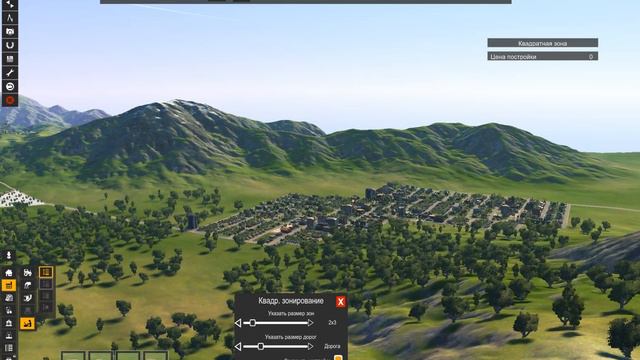Click the arrows icon at toolbar top

click(x=10, y=4)
